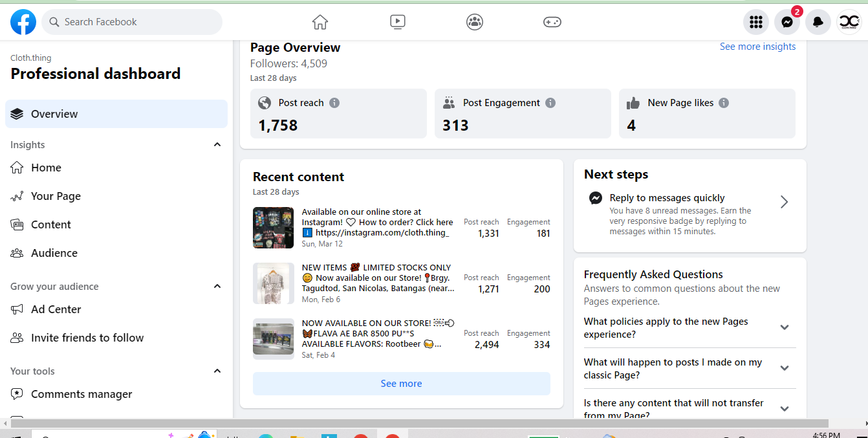Open the Feb 4 post thumbnail
Screen dimensions: 868x438
point(274,339)
